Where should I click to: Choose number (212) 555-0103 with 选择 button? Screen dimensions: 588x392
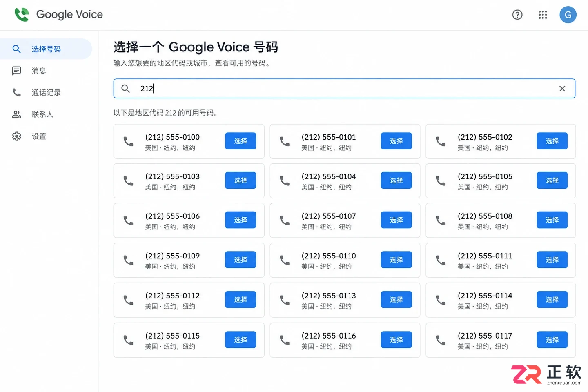point(241,180)
